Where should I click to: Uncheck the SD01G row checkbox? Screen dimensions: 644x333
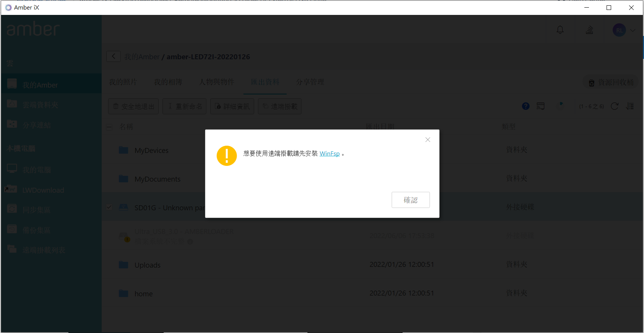tap(109, 207)
